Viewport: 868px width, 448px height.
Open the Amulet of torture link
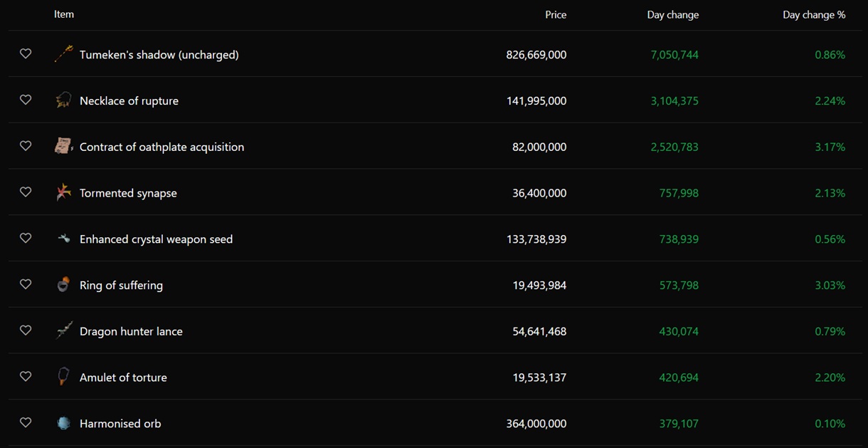tap(123, 377)
